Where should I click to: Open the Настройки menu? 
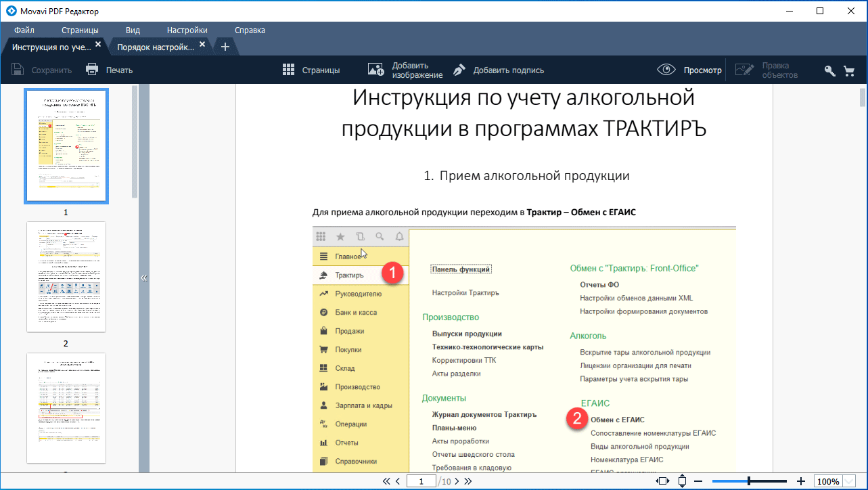point(187,30)
